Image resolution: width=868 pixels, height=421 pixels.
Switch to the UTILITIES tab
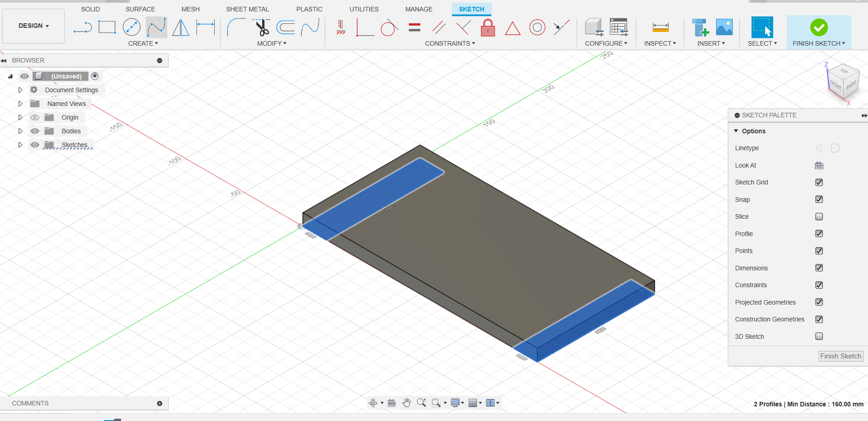(x=364, y=9)
